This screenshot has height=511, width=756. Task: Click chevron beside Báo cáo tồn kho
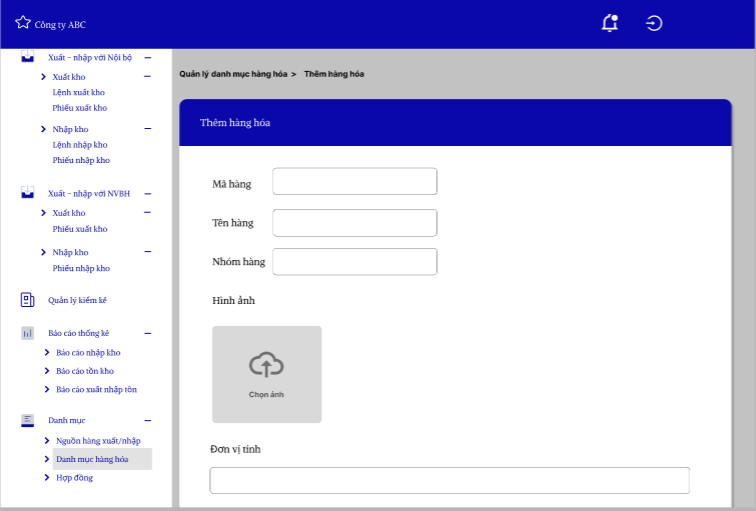(x=47, y=371)
